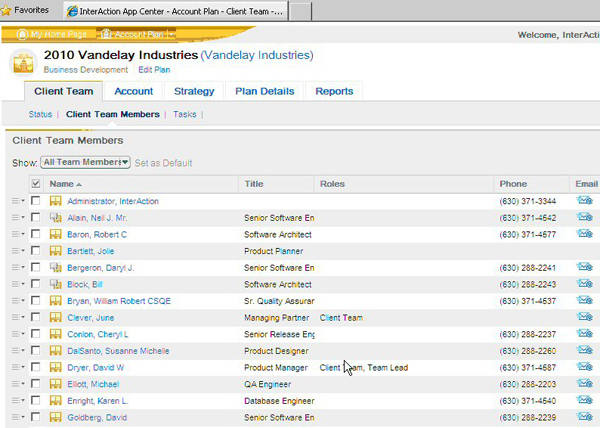
Task: Switch to the Strategy tab
Action: coord(194,91)
